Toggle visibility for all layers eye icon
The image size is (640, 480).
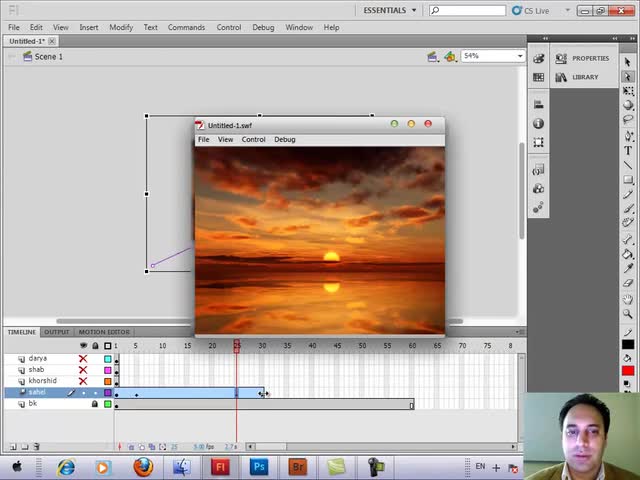[83, 346]
